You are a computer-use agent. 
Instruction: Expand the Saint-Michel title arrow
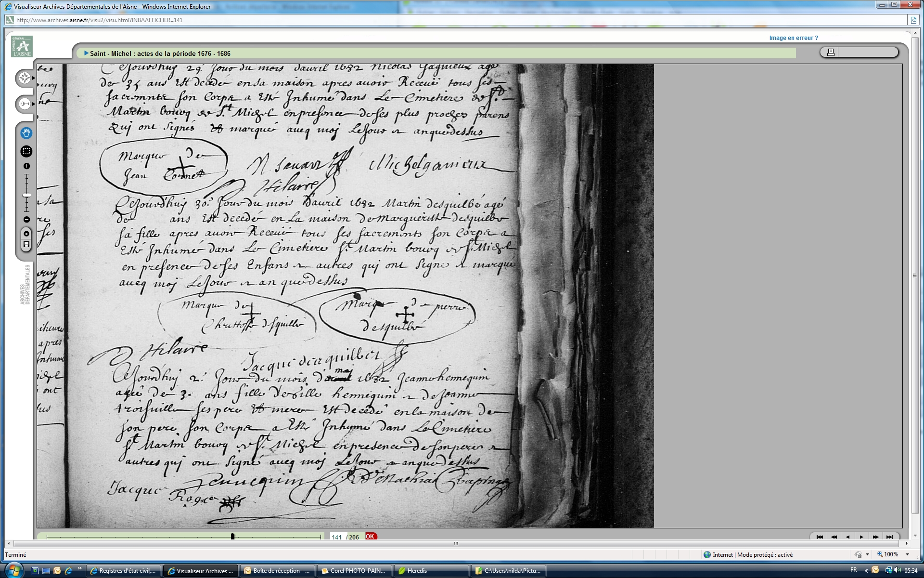click(x=86, y=53)
